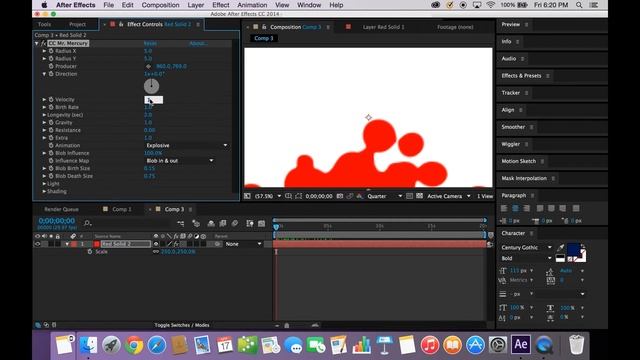Open the Animation dropdown showing Explosive
Screen dimensions: 640x360
pos(187,145)
